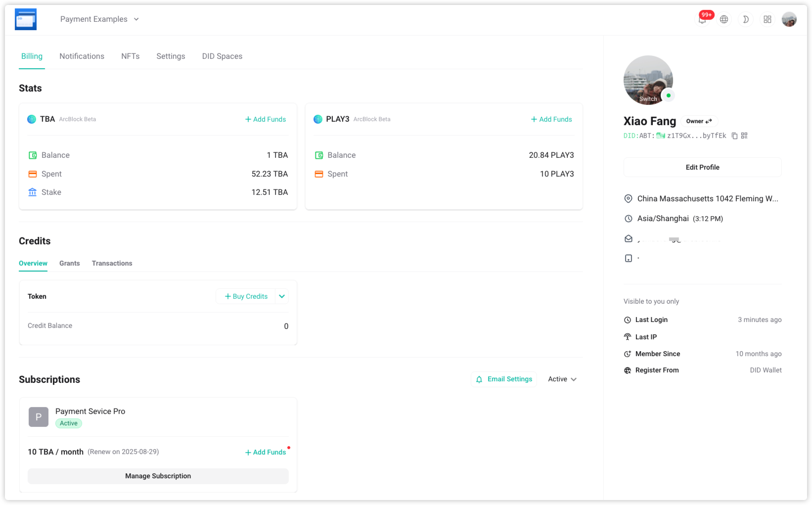This screenshot has width=812, height=505.
Task: Switch to the NFTs tab
Action: tap(131, 56)
